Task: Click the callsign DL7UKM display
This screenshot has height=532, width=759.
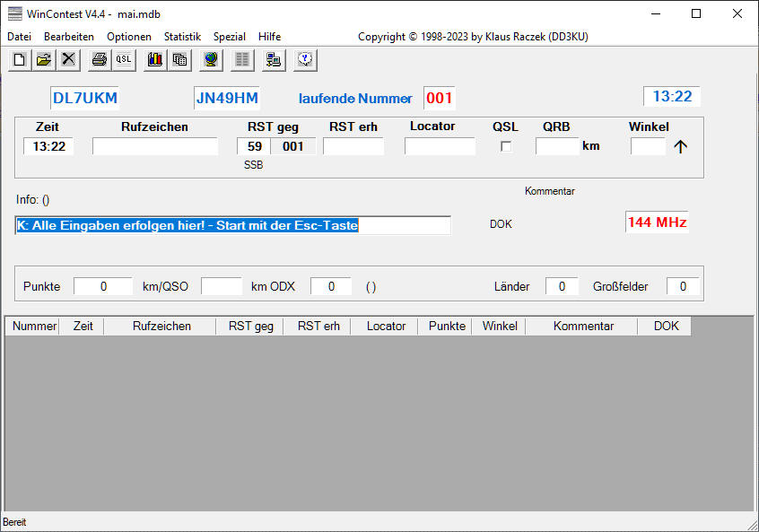Action: coord(84,99)
